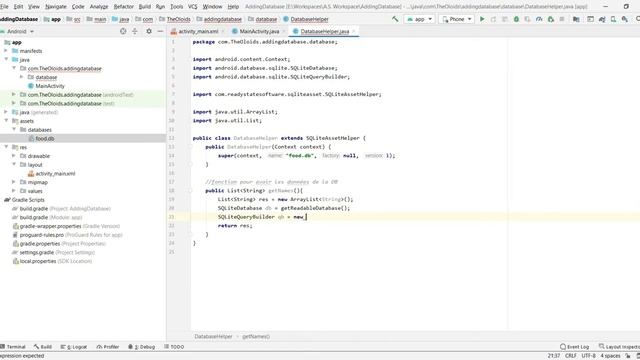Open the Terminal tool window
640x360 pixels.
coord(13,347)
